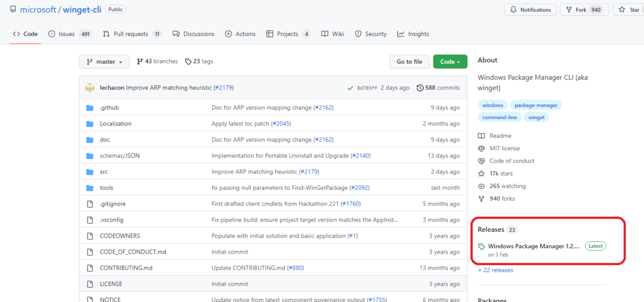The height and width of the screenshot is (302, 644).
Task: Expand the green Code dropdown button
Action: coord(450,62)
